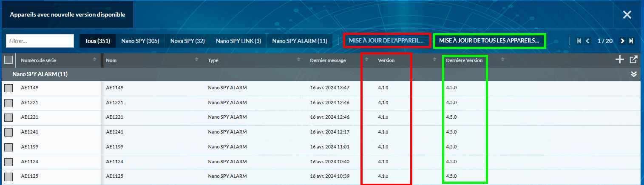Image resolution: width=644 pixels, height=185 pixels.
Task: Sort by Dernière Version column arrows
Action: point(502,60)
